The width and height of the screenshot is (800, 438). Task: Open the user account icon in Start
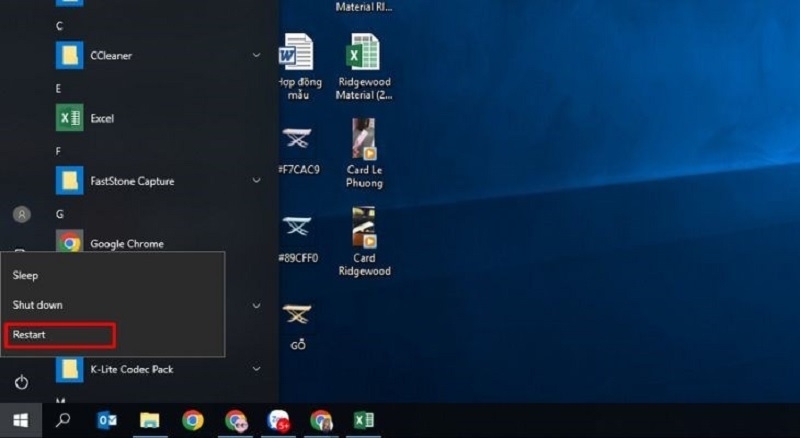pyautogui.click(x=21, y=214)
